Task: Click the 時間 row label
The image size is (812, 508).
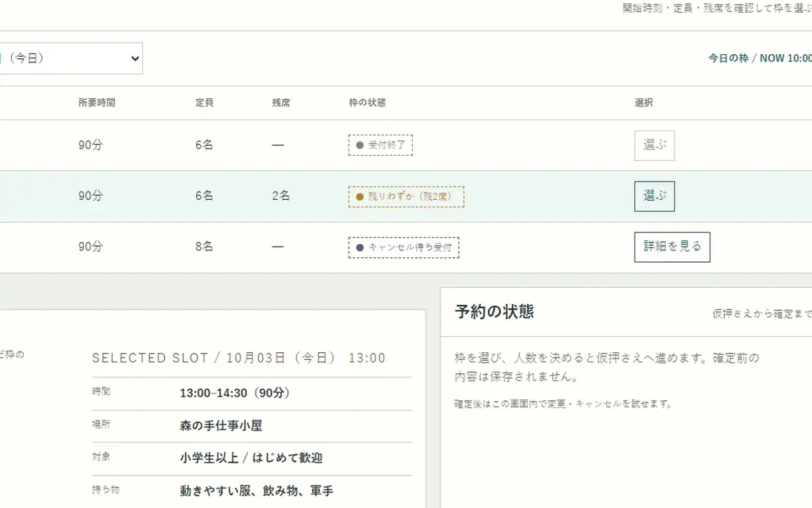Action: [101, 391]
